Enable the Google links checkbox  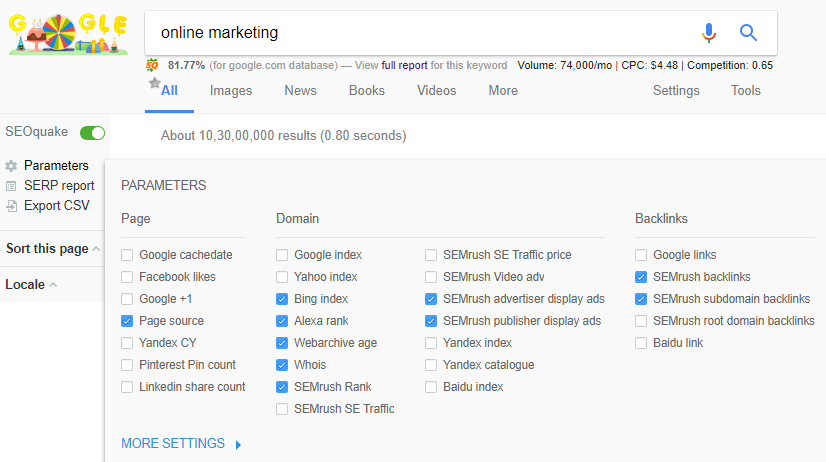pyautogui.click(x=641, y=255)
